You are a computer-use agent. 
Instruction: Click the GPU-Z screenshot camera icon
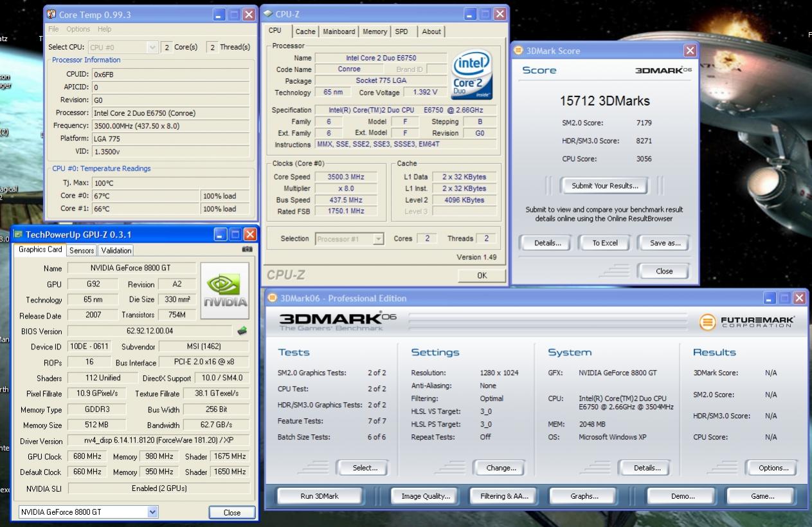[x=247, y=250]
